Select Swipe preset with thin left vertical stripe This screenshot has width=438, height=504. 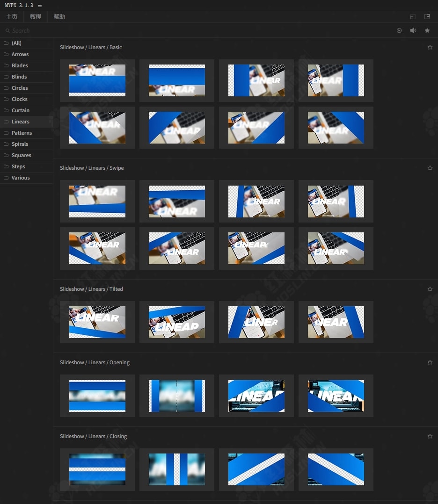coord(256,201)
